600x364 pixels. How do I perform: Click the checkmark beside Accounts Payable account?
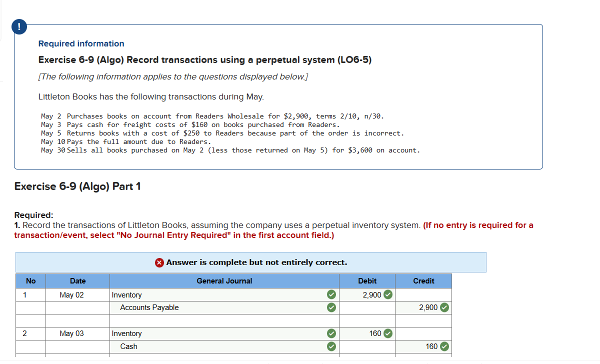tap(331, 307)
